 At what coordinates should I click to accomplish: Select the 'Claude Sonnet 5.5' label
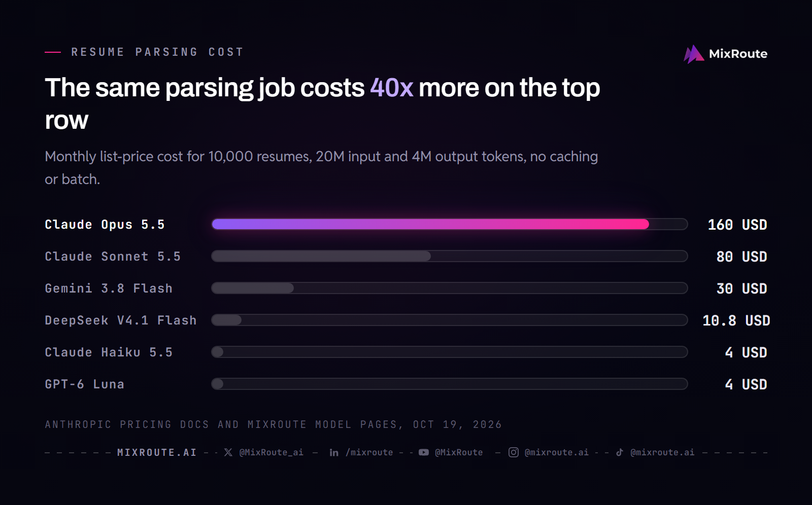[x=113, y=257]
